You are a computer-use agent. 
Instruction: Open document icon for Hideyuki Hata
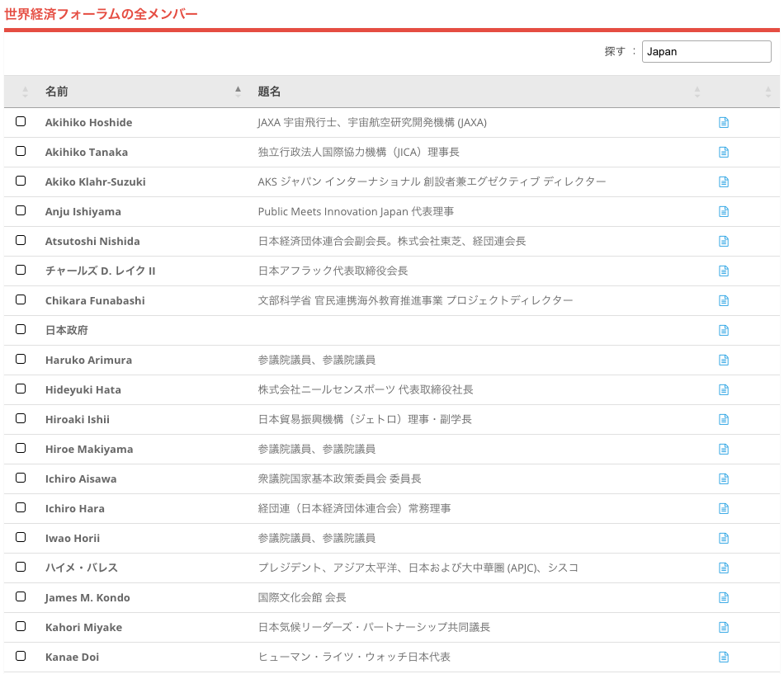[724, 390]
